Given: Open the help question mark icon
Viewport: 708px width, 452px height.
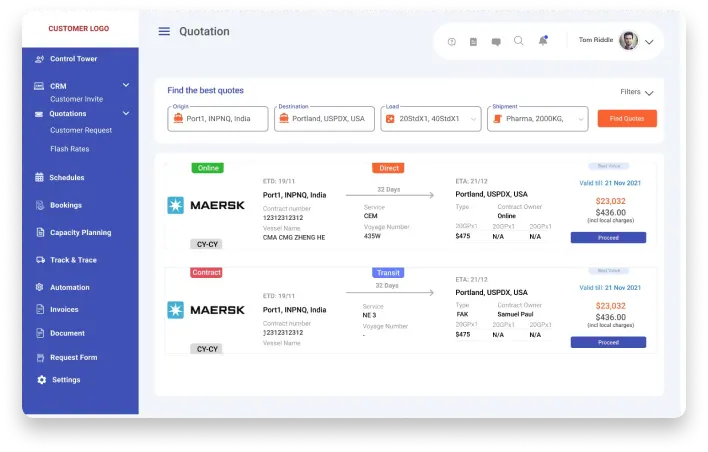Looking at the screenshot, I should 452,42.
